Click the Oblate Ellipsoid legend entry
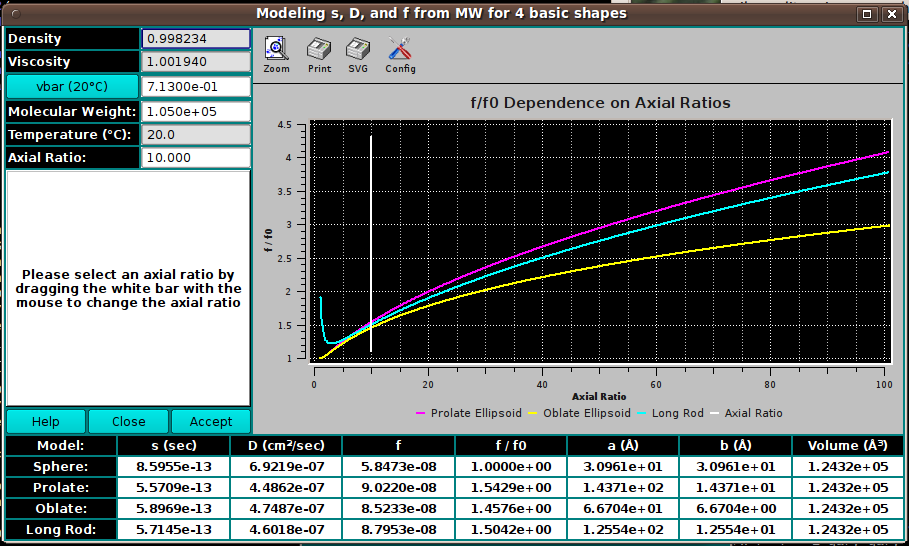Viewport: 909px width, 546px height. (580, 413)
